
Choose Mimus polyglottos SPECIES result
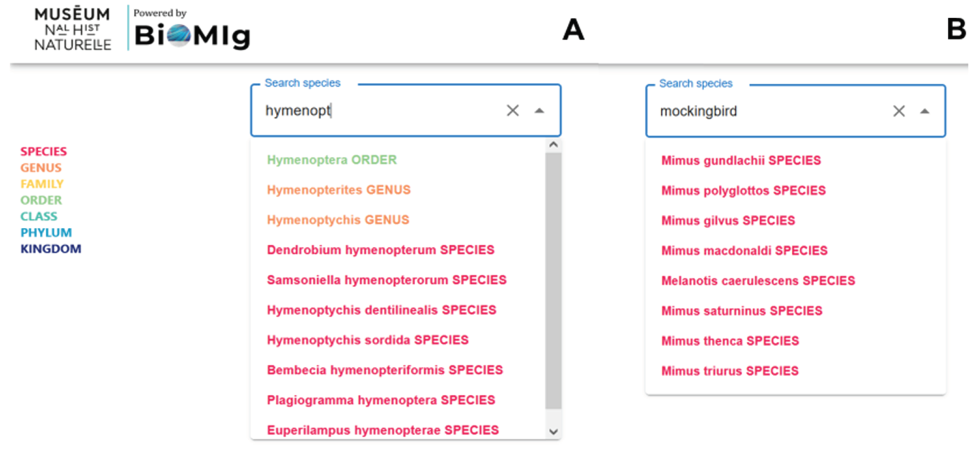click(x=743, y=190)
